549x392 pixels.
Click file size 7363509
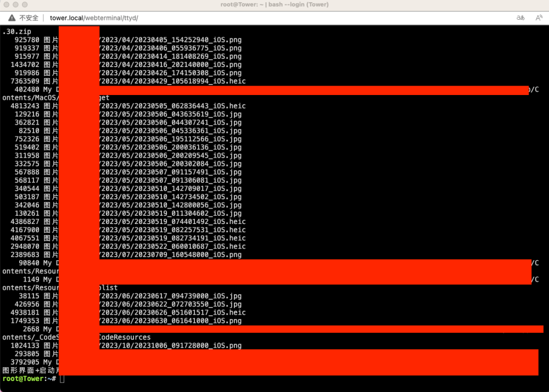point(25,81)
